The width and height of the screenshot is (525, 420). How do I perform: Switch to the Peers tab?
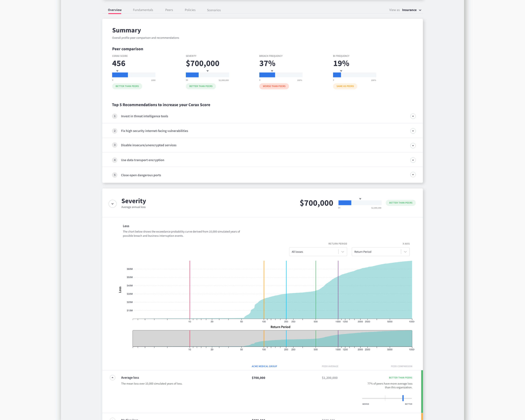pos(169,10)
